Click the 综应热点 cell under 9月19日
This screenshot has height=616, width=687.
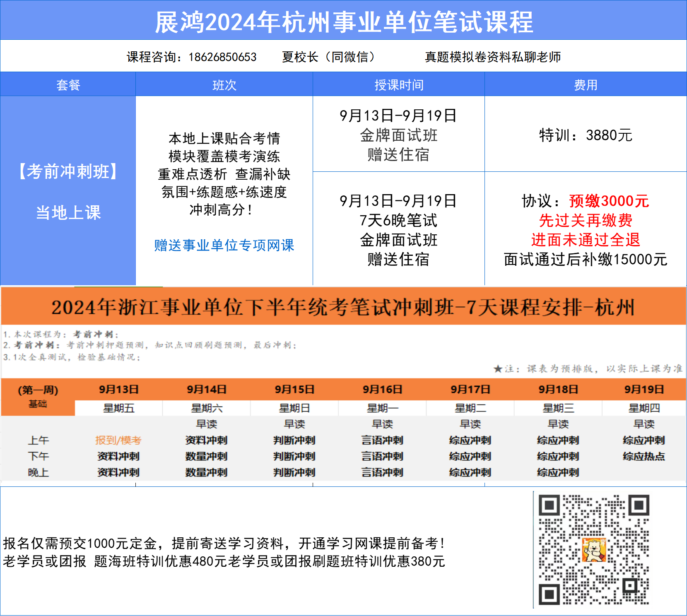coord(644,456)
